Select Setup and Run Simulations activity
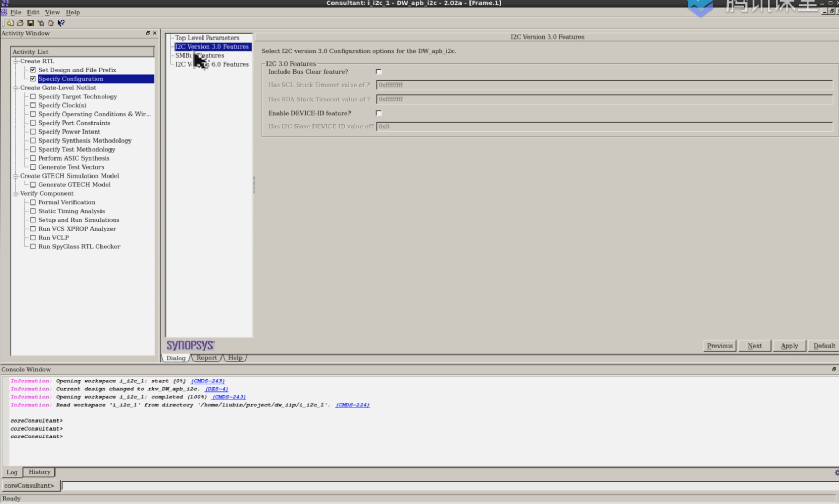 79,220
